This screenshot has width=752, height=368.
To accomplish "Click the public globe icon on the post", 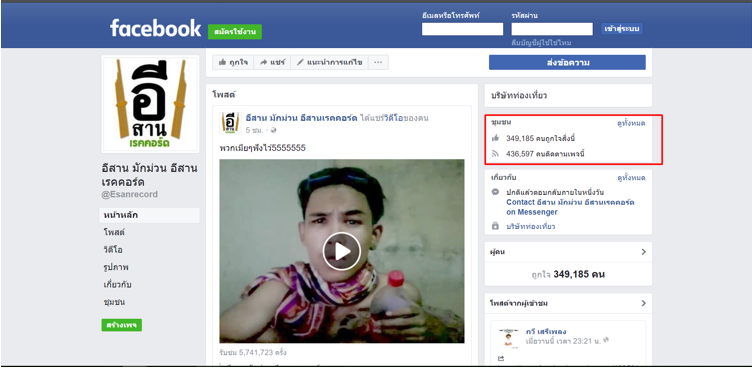I will click(273, 130).
